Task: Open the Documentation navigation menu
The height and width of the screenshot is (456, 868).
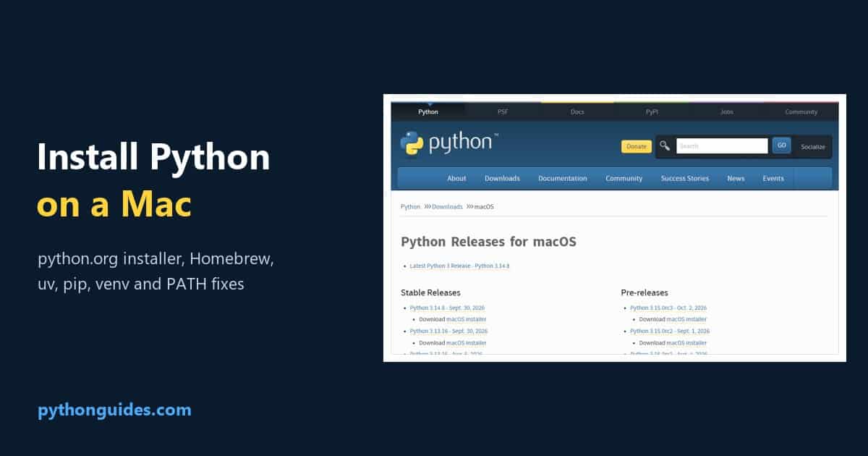Action: coord(563,179)
